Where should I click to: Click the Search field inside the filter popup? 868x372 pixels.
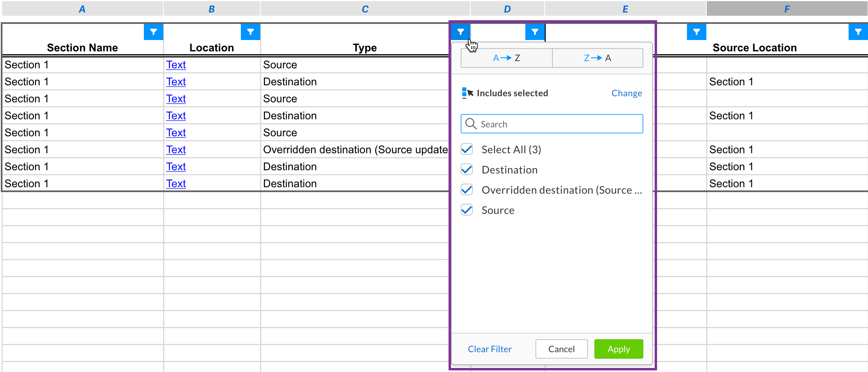pyautogui.click(x=554, y=124)
